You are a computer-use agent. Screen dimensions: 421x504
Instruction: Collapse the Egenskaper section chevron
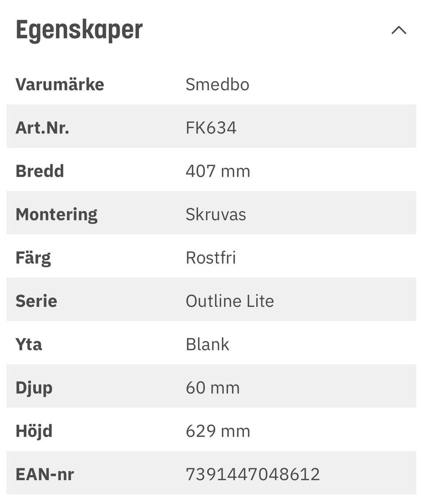tap(399, 30)
